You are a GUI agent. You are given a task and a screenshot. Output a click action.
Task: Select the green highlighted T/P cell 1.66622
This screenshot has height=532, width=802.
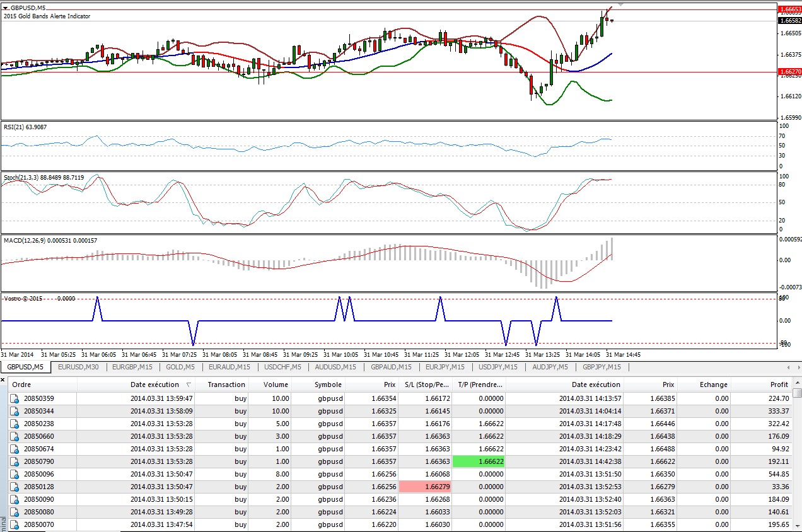click(x=479, y=461)
